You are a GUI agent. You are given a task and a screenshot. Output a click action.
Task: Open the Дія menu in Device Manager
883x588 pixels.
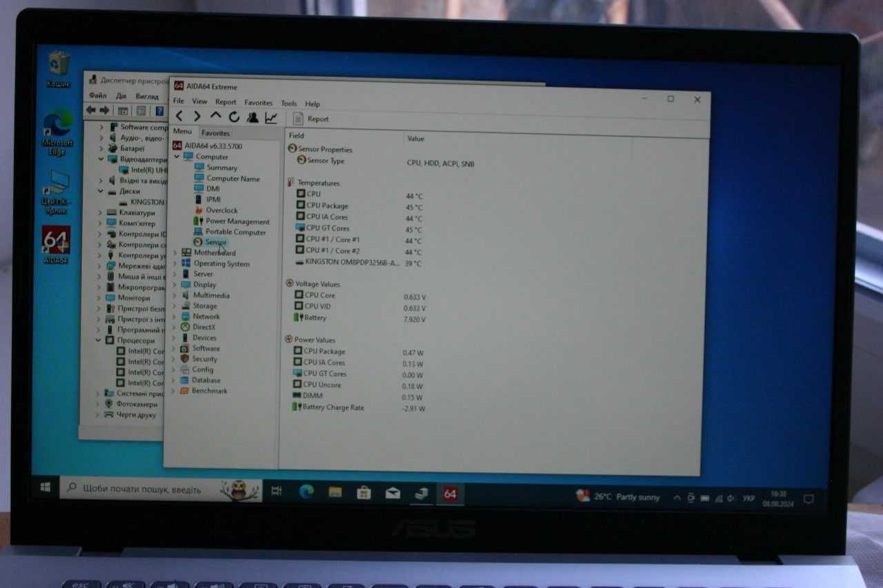[121, 96]
